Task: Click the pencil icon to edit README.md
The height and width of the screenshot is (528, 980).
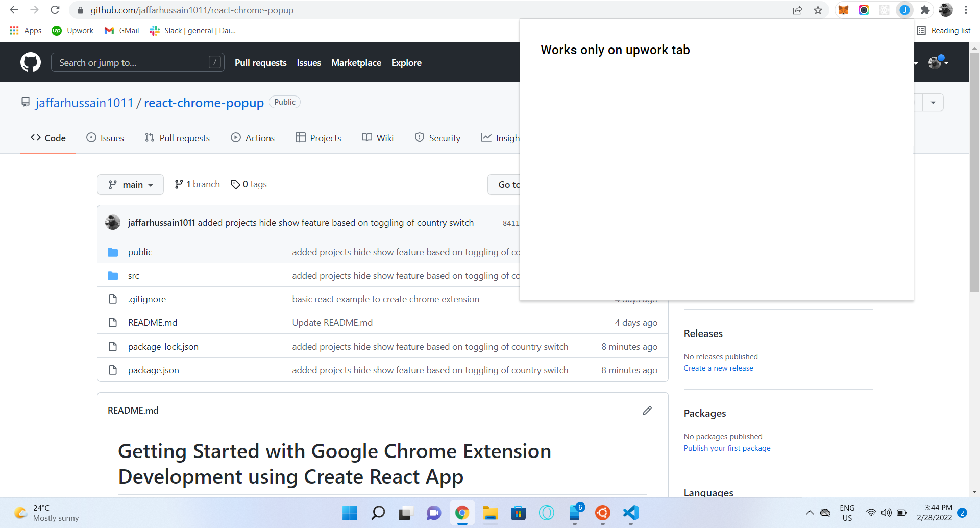Action: pyautogui.click(x=647, y=410)
